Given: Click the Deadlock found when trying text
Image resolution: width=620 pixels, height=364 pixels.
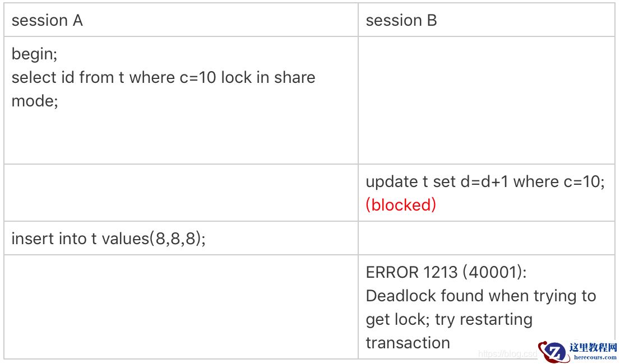Looking at the screenshot, I should tap(480, 296).
